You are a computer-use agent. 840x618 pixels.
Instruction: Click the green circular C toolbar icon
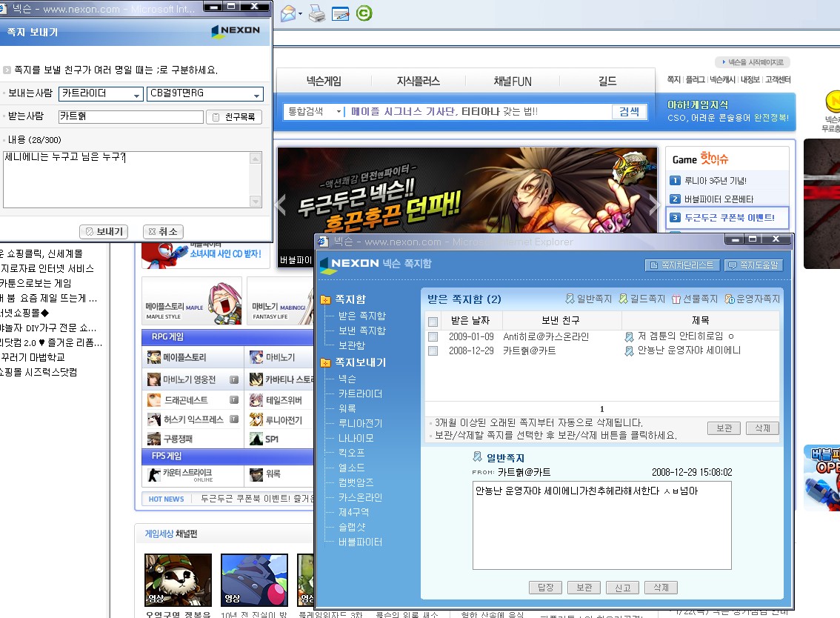[364, 13]
